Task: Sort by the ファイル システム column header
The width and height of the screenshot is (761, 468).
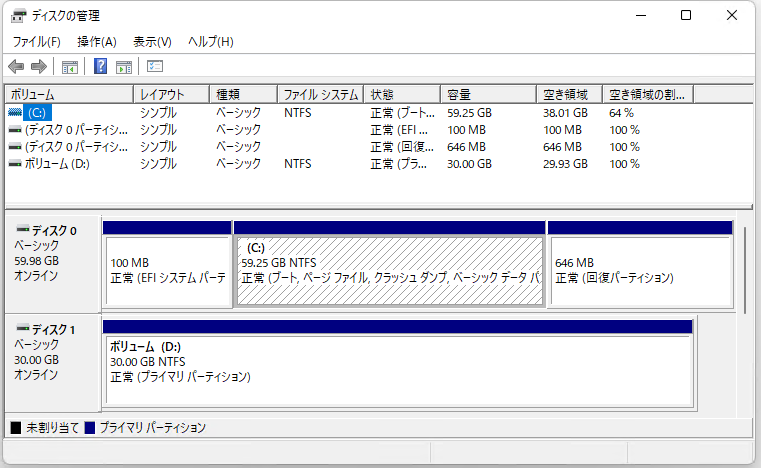Action: point(321,94)
